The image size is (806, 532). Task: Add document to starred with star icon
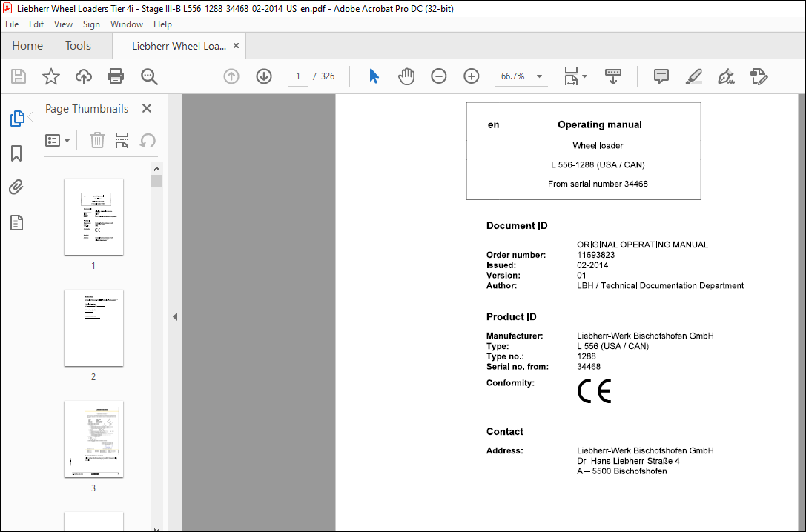click(x=51, y=76)
